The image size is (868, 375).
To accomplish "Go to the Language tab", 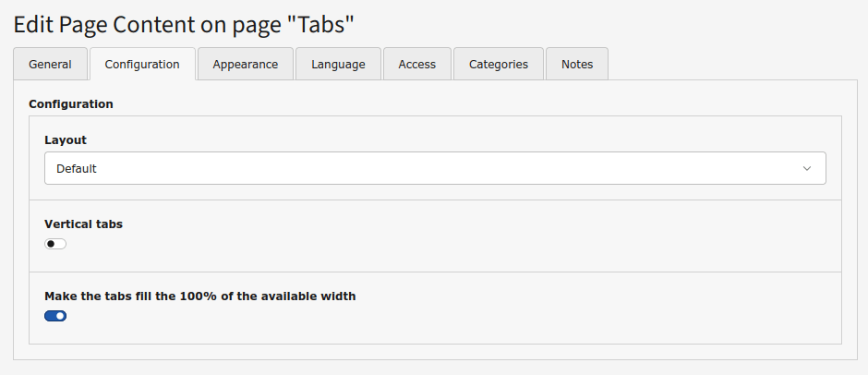I will point(338,65).
